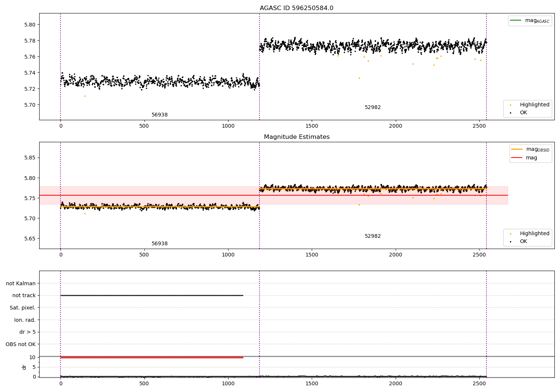Click the '52982' label in the top plot
The width and height of the screenshot is (560, 392).
point(373,108)
